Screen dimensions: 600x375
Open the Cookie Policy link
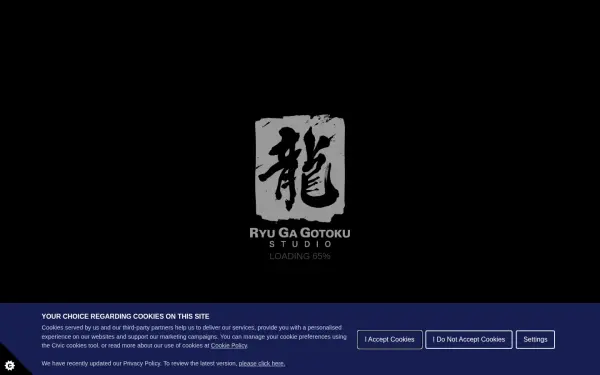pos(229,346)
